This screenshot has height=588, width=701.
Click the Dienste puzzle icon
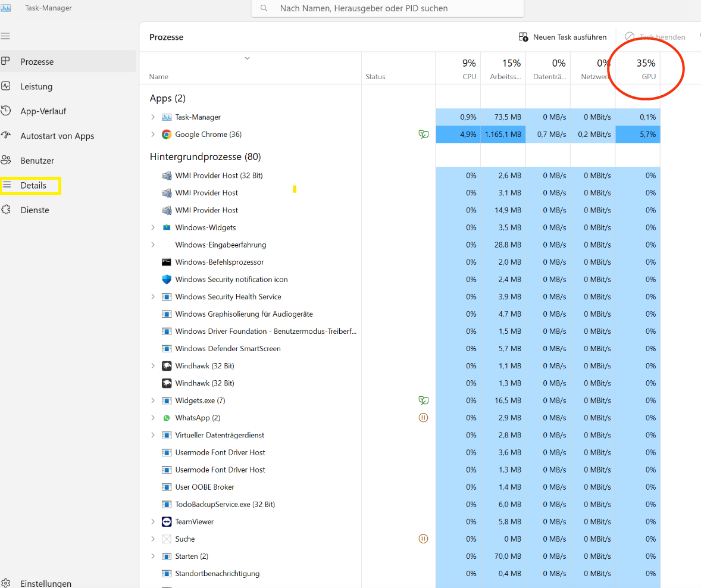click(6, 209)
